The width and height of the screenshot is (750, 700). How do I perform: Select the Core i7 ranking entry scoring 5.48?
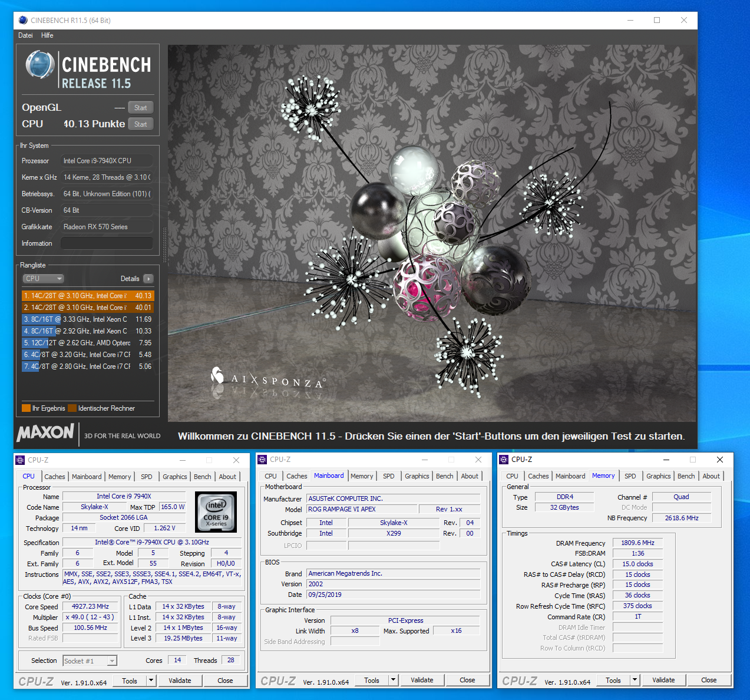[88, 355]
